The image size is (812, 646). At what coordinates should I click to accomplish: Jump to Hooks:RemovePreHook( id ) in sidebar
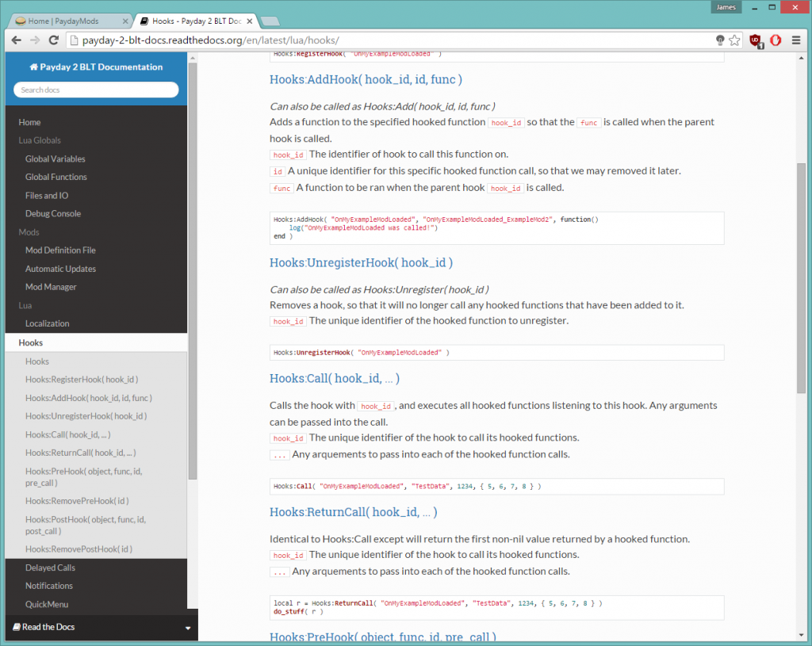pos(77,501)
